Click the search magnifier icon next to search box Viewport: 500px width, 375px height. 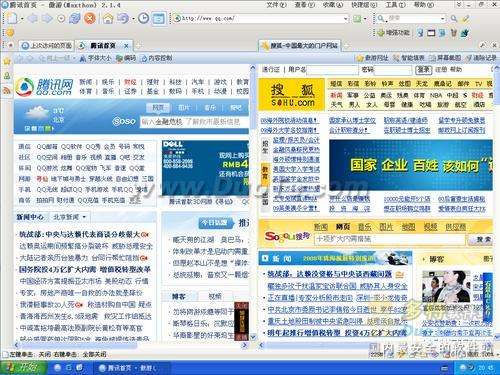click(x=454, y=19)
